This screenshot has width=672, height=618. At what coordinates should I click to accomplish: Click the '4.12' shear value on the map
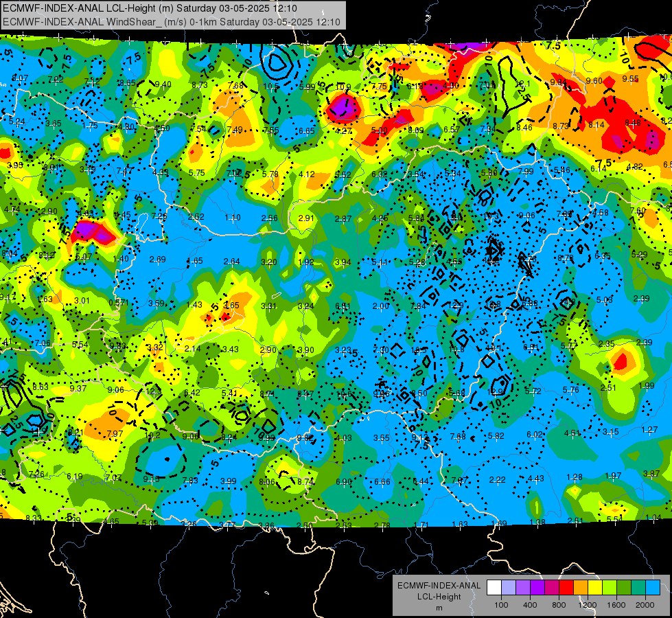tap(306, 174)
